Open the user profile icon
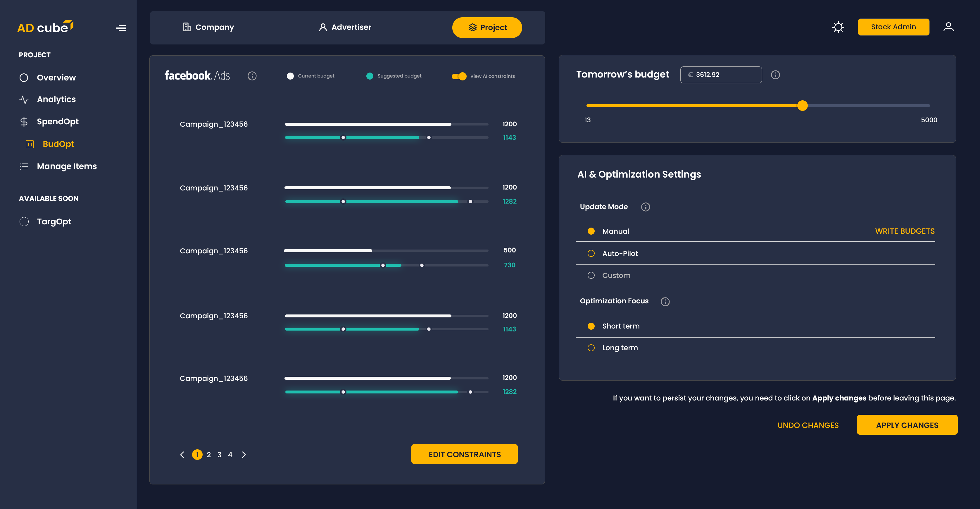This screenshot has width=980, height=509. (949, 27)
